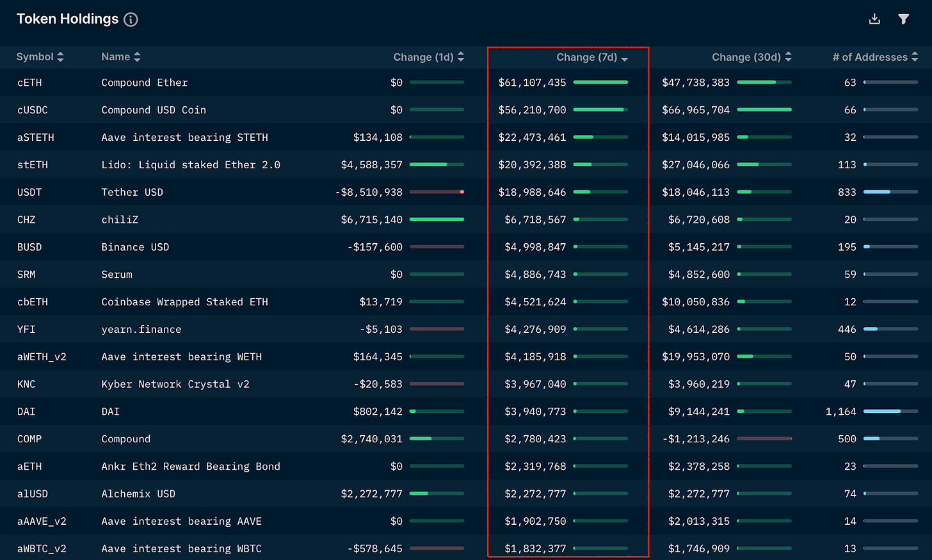This screenshot has height=560, width=932.
Task: Select the stETH symbol
Action: (x=33, y=165)
